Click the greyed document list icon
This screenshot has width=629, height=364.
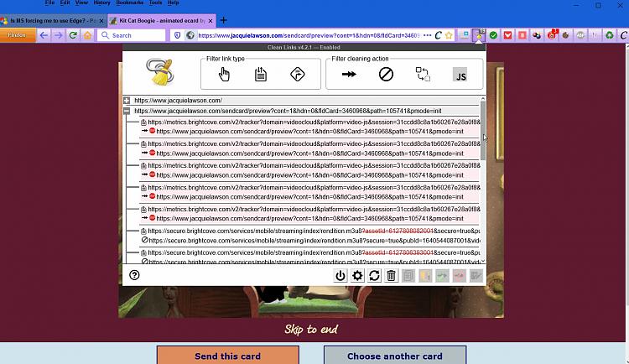tap(408, 276)
